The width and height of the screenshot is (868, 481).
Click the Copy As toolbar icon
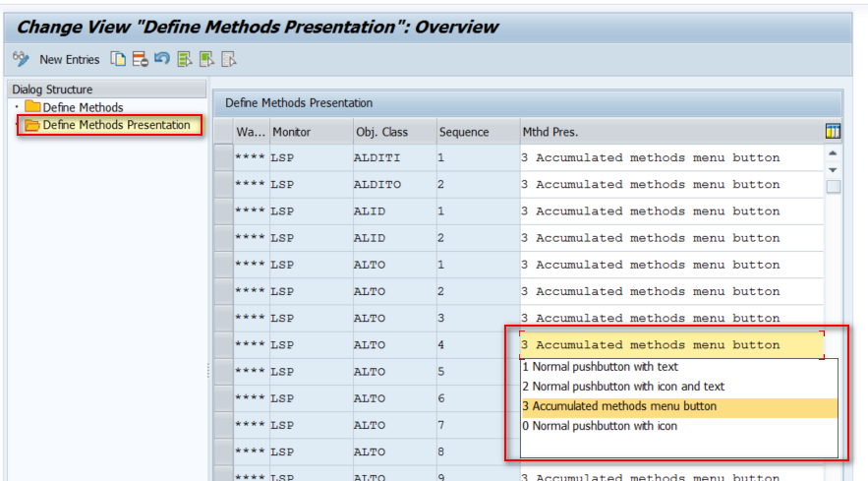pyautogui.click(x=118, y=59)
